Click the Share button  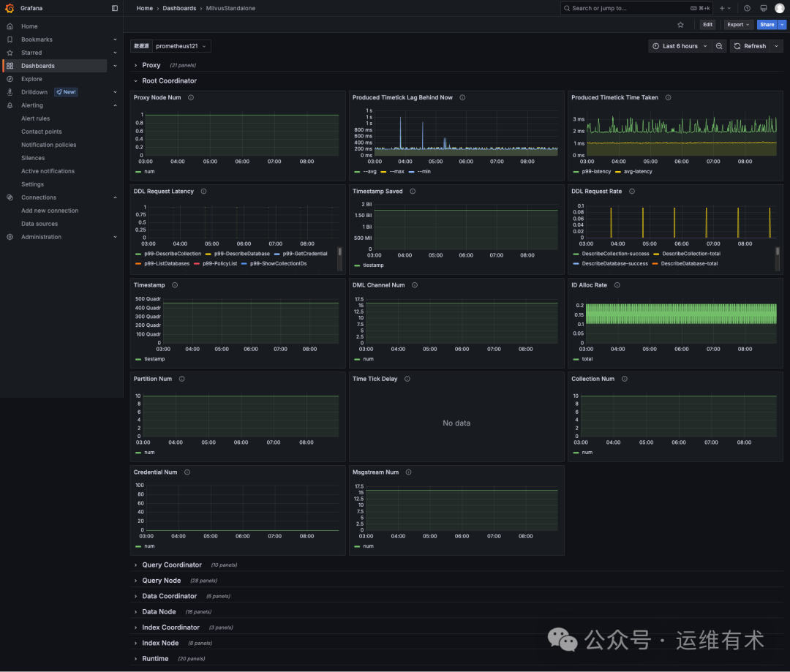pyautogui.click(x=765, y=24)
